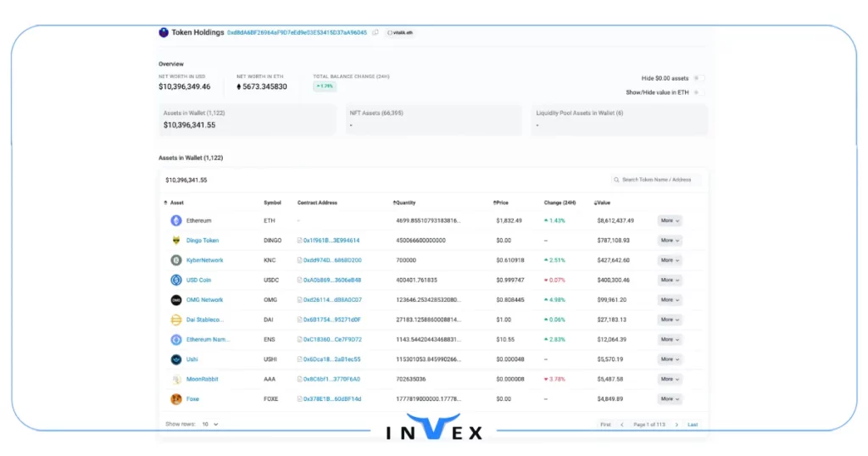Click the vitalik.eth name tag

pyautogui.click(x=400, y=33)
